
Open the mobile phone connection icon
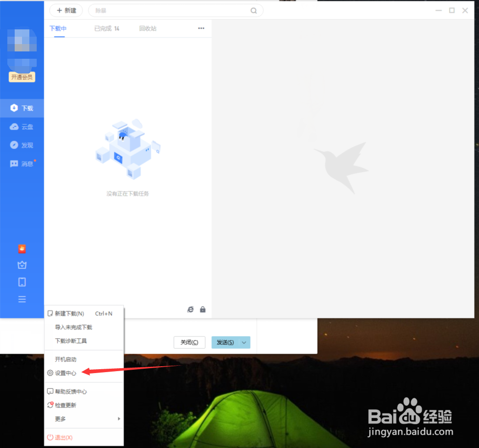click(x=22, y=282)
